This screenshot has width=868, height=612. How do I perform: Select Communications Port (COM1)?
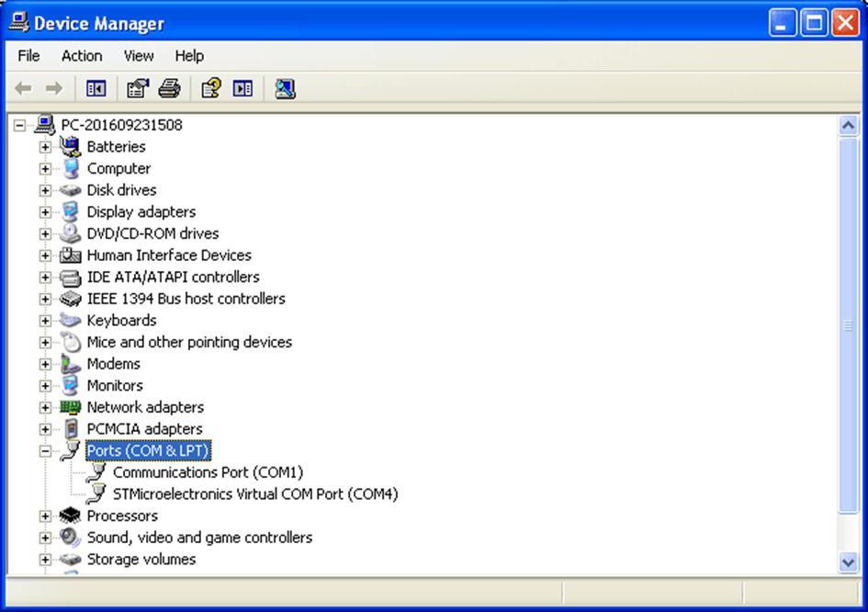(x=209, y=472)
